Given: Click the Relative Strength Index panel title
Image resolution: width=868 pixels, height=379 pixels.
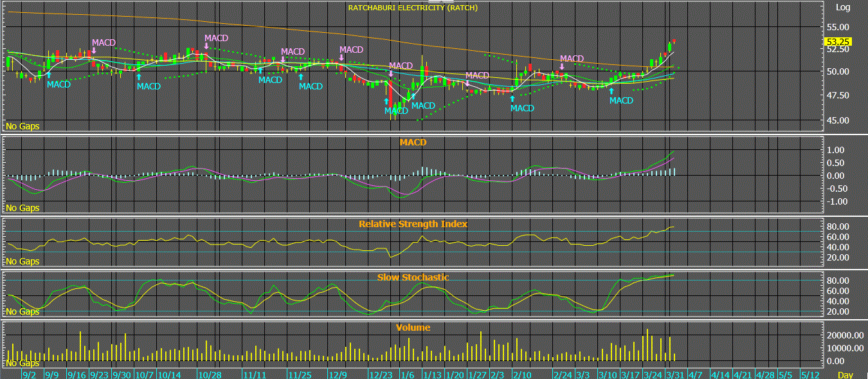Looking at the screenshot, I should pos(413,224).
